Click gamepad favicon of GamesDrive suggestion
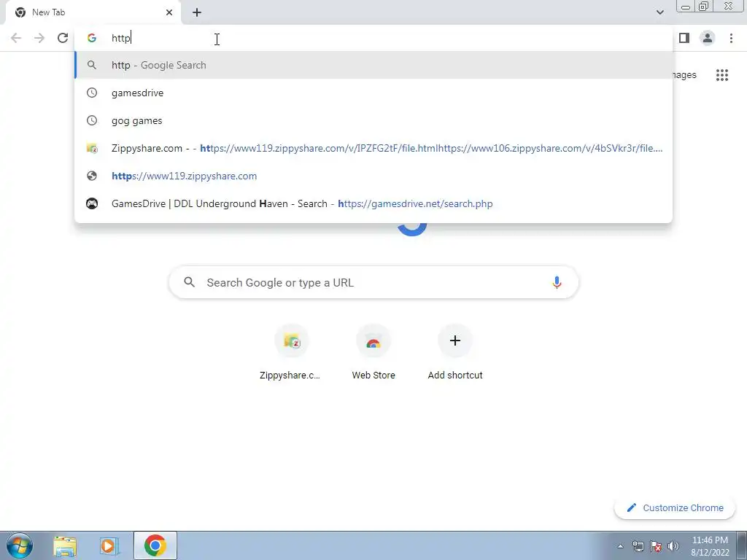This screenshot has width=747, height=560. [x=91, y=203]
